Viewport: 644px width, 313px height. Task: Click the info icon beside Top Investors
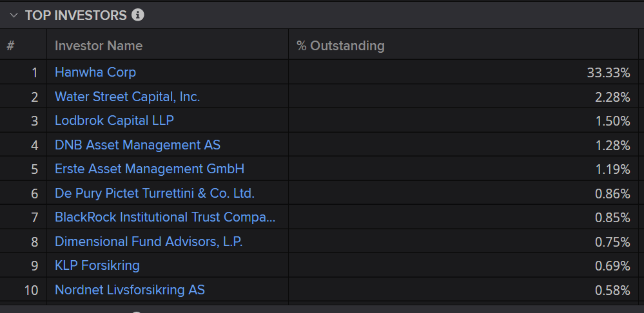point(137,15)
